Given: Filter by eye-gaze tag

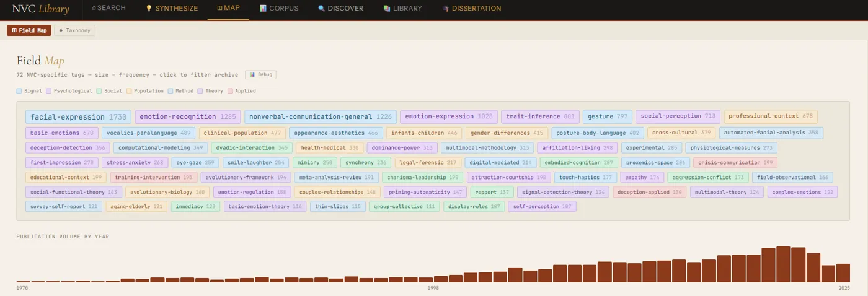Looking at the screenshot, I should point(195,163).
